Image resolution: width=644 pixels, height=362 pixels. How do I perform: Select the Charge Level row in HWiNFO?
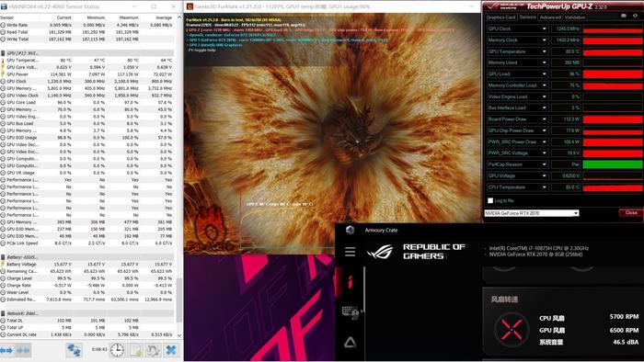(x=86, y=278)
